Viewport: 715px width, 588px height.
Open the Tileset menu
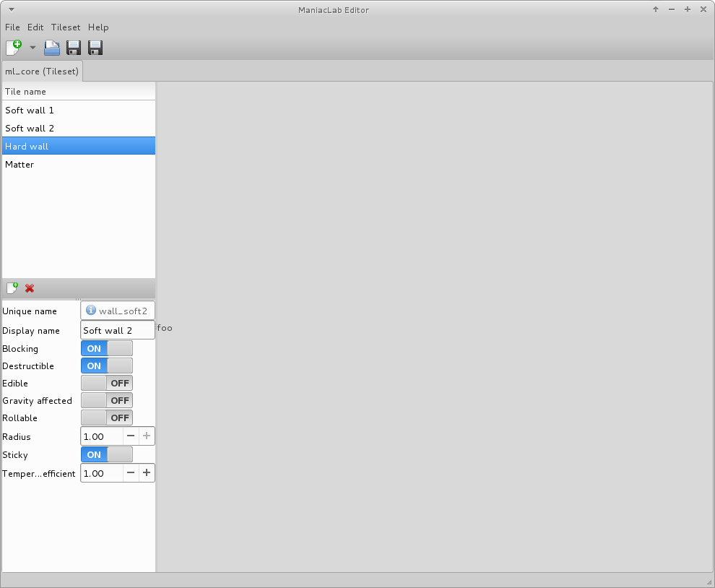pyautogui.click(x=66, y=27)
